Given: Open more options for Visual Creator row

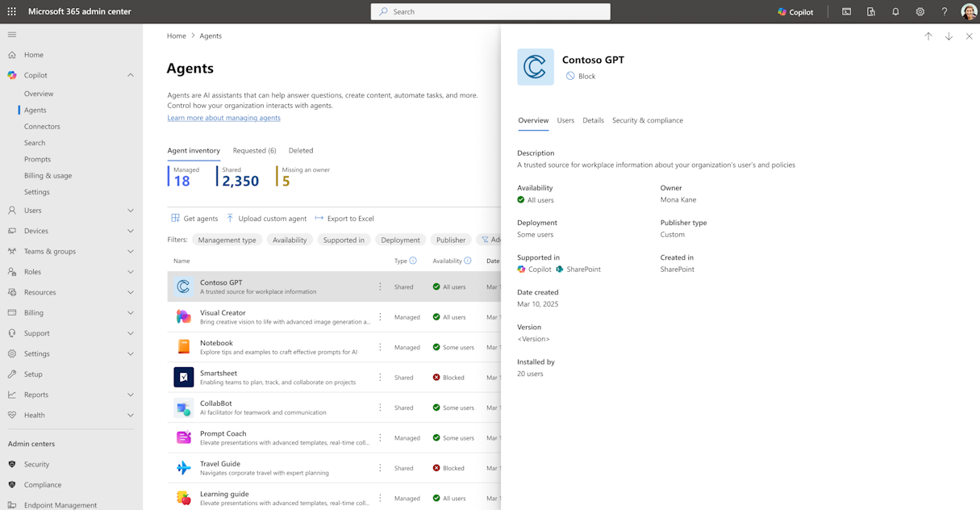Looking at the screenshot, I should (x=380, y=317).
